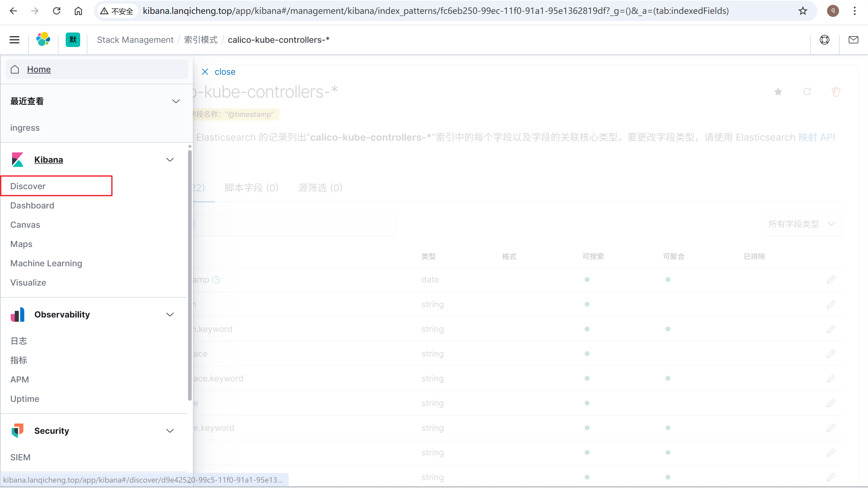The height and width of the screenshot is (488, 868).
Task: Open Maps in the Kibana menu
Action: (x=21, y=244)
